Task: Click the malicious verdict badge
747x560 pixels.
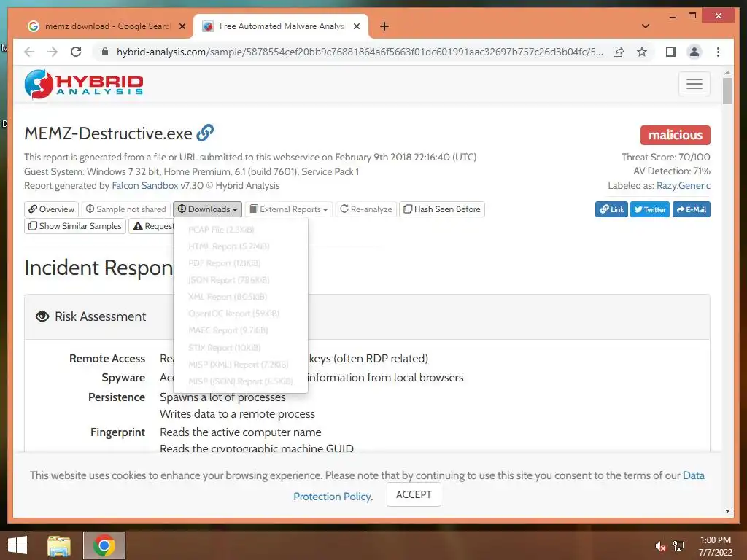Action: coord(675,135)
